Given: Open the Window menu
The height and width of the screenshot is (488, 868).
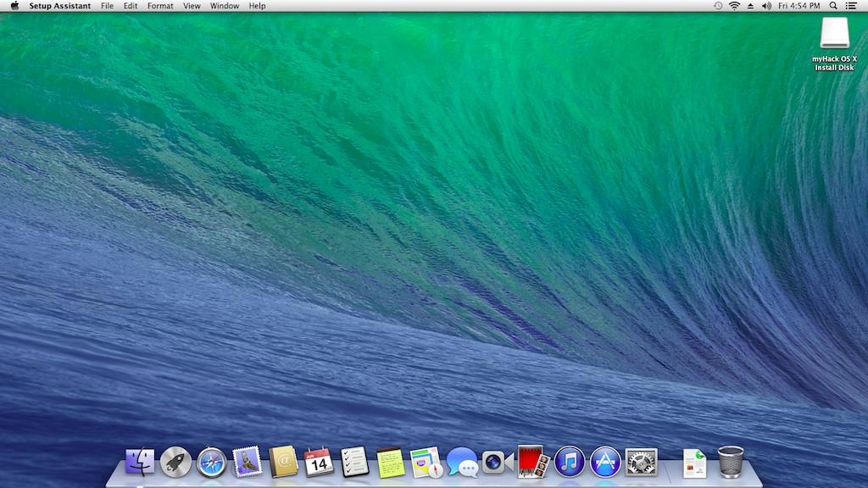Looking at the screenshot, I should 225,6.
